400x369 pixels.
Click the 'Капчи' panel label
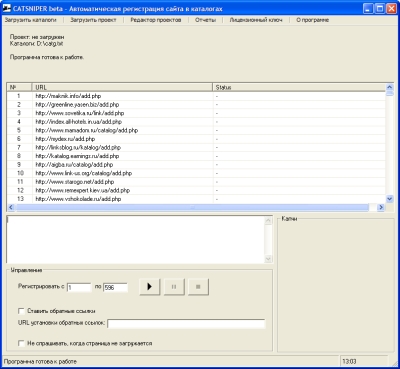[x=289, y=219]
